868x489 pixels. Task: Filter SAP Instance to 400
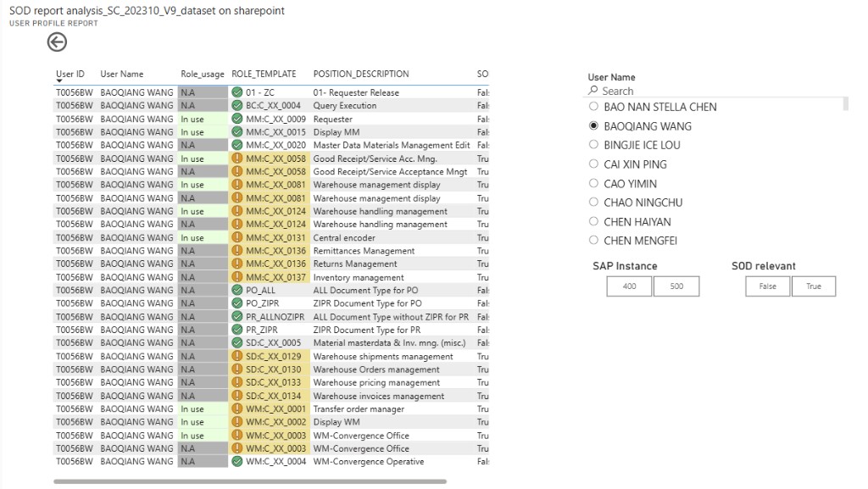629,286
